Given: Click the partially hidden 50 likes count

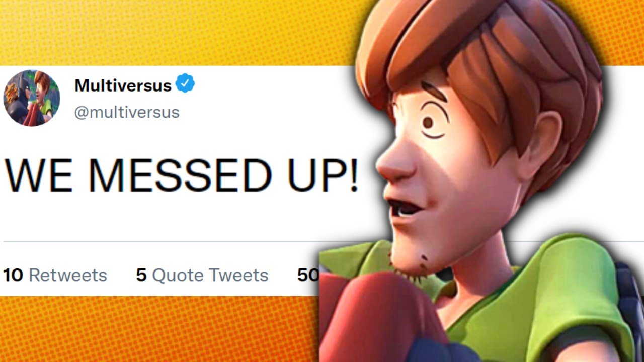Looking at the screenshot, I should [x=308, y=275].
